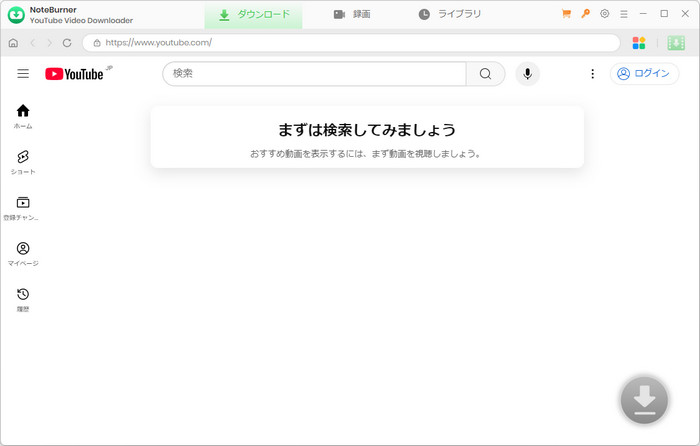Click the orange key register icon
700x446 pixels.
click(585, 14)
